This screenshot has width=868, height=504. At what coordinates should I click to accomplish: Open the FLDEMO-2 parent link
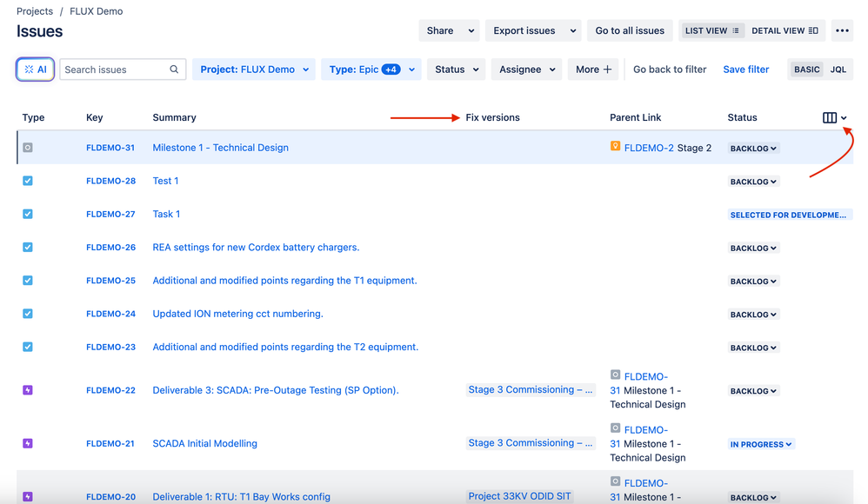649,148
